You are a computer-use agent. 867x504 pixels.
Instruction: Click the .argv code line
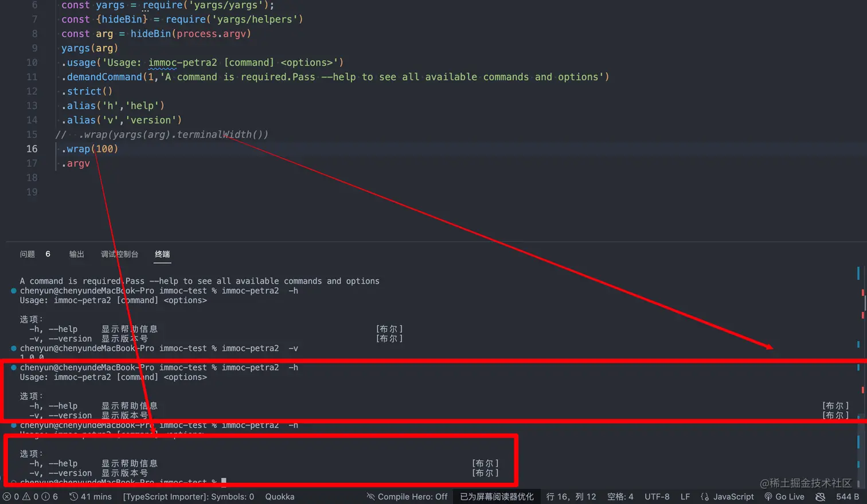coord(76,163)
